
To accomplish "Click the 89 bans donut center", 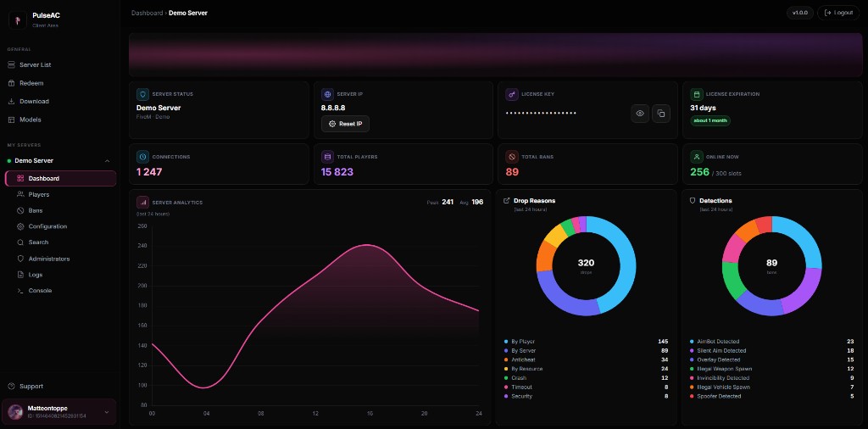I will point(771,265).
